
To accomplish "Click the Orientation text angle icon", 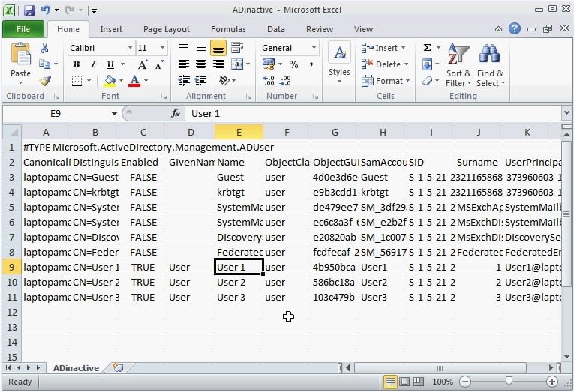I will (x=224, y=80).
